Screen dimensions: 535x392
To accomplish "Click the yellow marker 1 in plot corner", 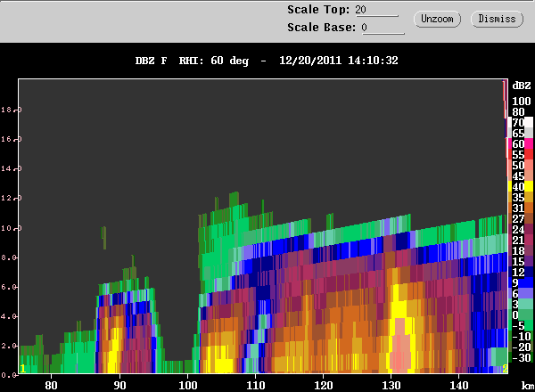I will [23, 369].
